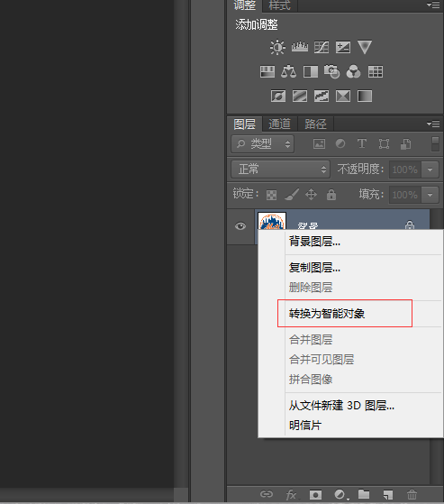
Task: Create a new layer
Action: coord(388,494)
